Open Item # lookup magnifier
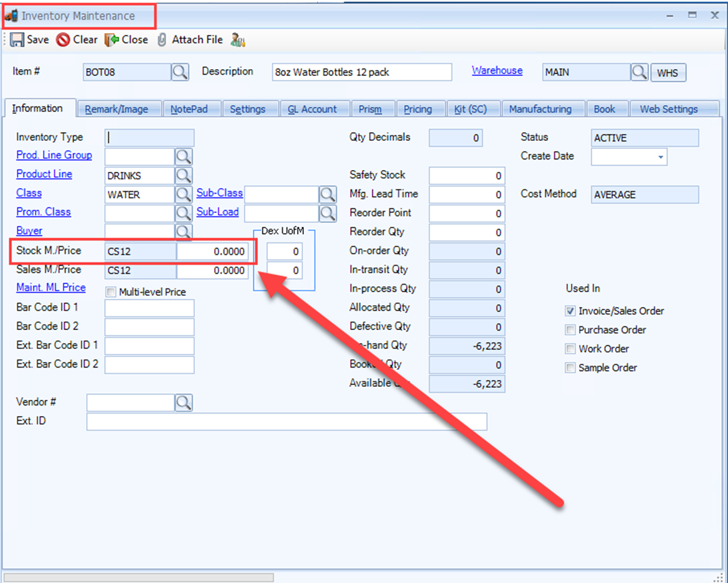This screenshot has height=583, width=728. [180, 72]
